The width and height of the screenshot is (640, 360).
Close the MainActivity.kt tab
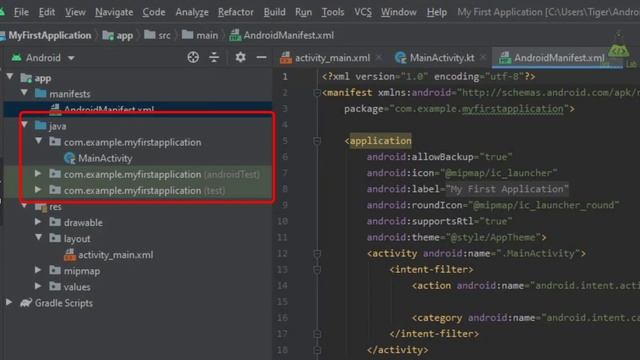[483, 58]
